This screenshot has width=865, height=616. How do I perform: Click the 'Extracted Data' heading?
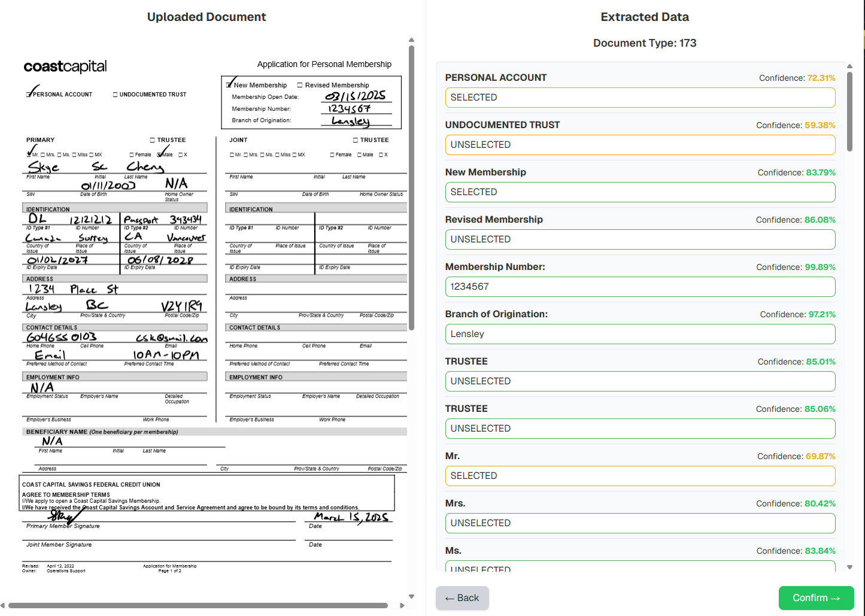pyautogui.click(x=645, y=17)
